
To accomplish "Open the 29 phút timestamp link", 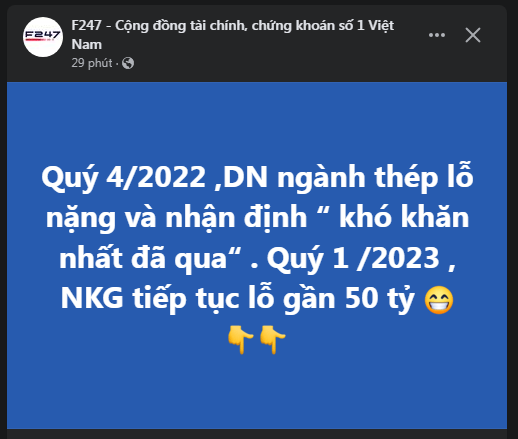I will 92,63.
